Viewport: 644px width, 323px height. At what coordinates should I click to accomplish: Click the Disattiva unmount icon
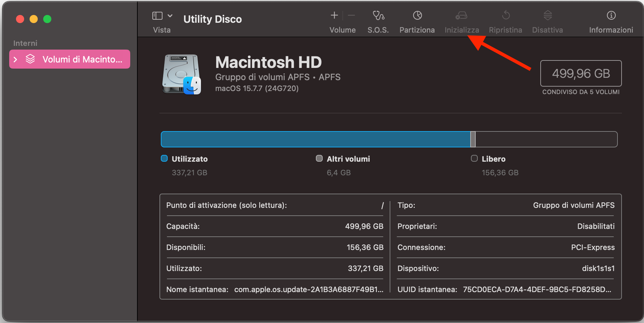coord(547,15)
